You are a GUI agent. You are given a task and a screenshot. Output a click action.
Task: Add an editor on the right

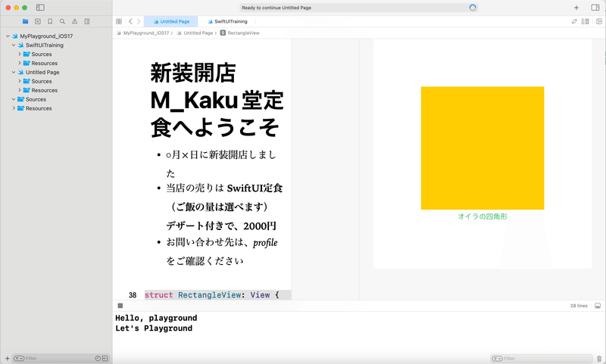coord(599,22)
